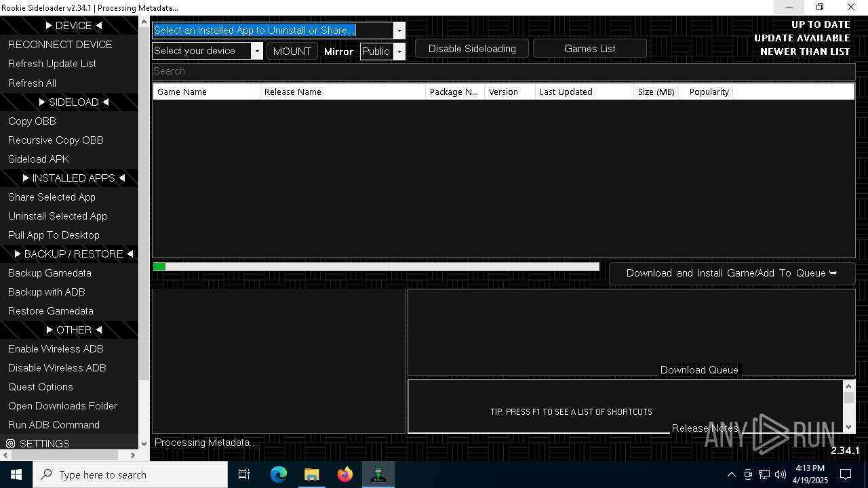The height and width of the screenshot is (488, 868).
Task: Open the Mirror Public dropdown
Action: pos(399,52)
